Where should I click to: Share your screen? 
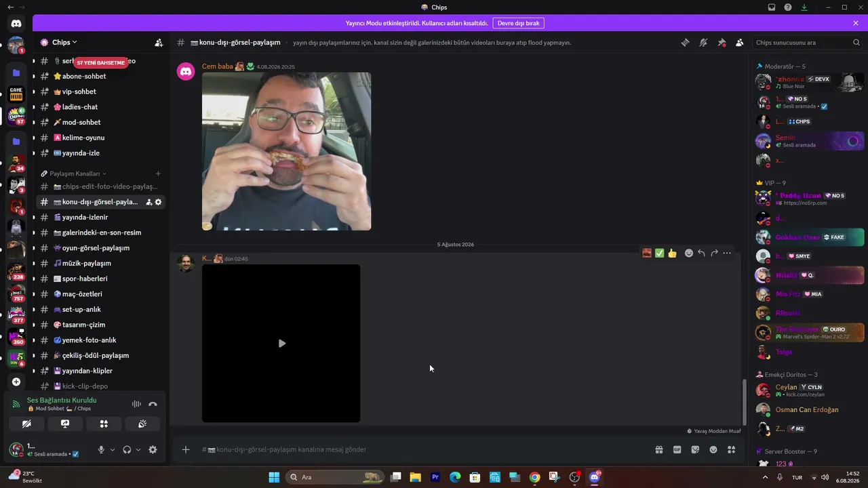point(65,424)
